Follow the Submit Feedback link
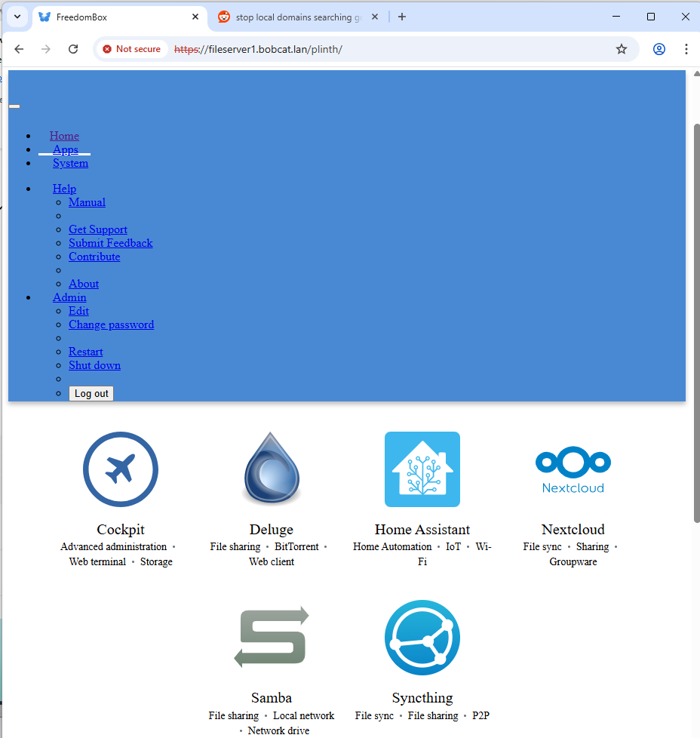700x738 pixels. (x=110, y=243)
